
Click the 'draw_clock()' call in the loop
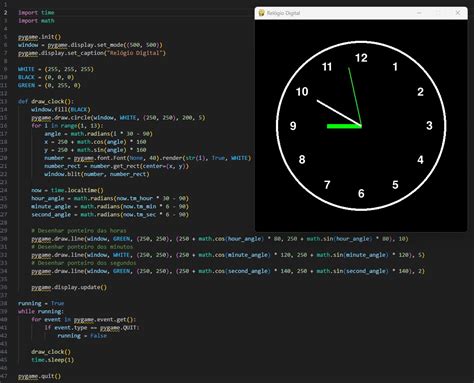51,352
